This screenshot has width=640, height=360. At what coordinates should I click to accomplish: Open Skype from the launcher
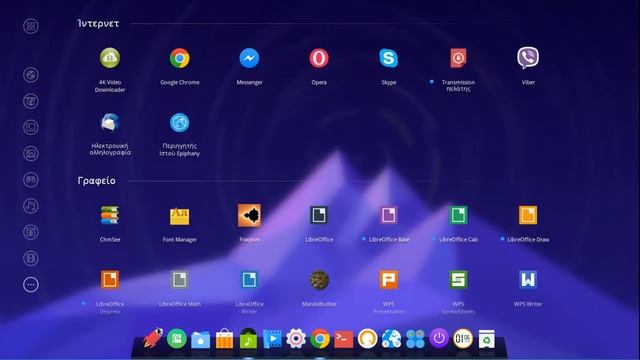pyautogui.click(x=389, y=58)
